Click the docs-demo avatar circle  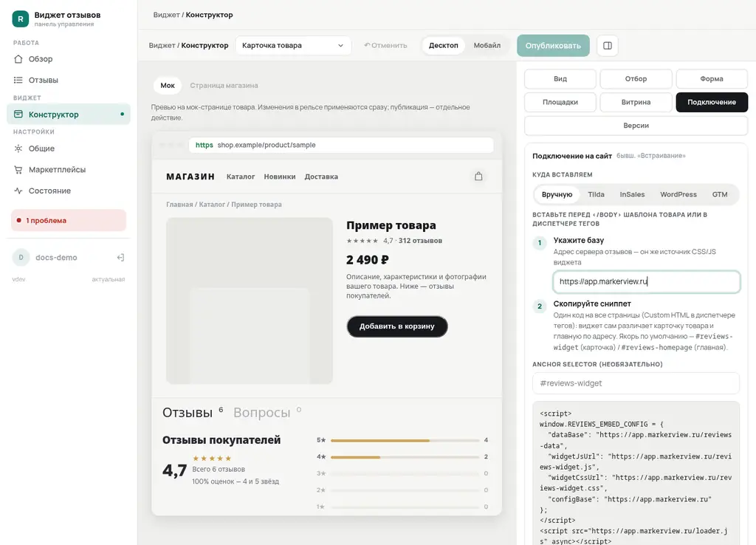point(21,258)
